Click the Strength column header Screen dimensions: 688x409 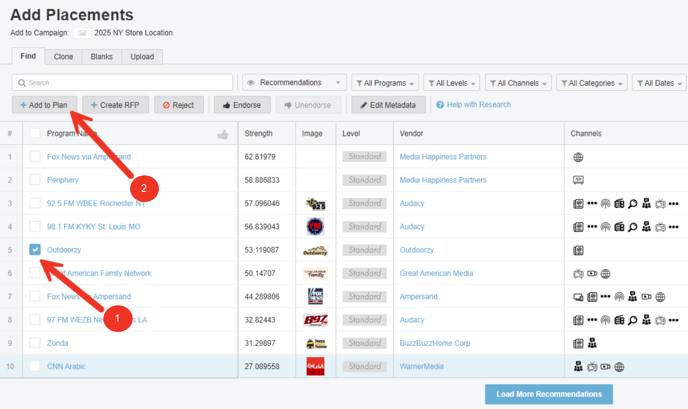click(258, 133)
